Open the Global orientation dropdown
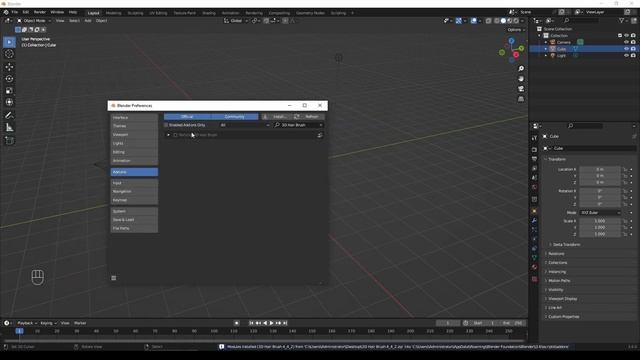Viewport: 640px width, 360px height. pos(236,20)
